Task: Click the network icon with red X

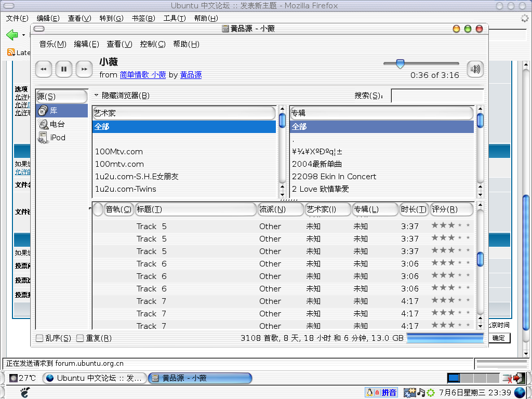Action: point(508,378)
